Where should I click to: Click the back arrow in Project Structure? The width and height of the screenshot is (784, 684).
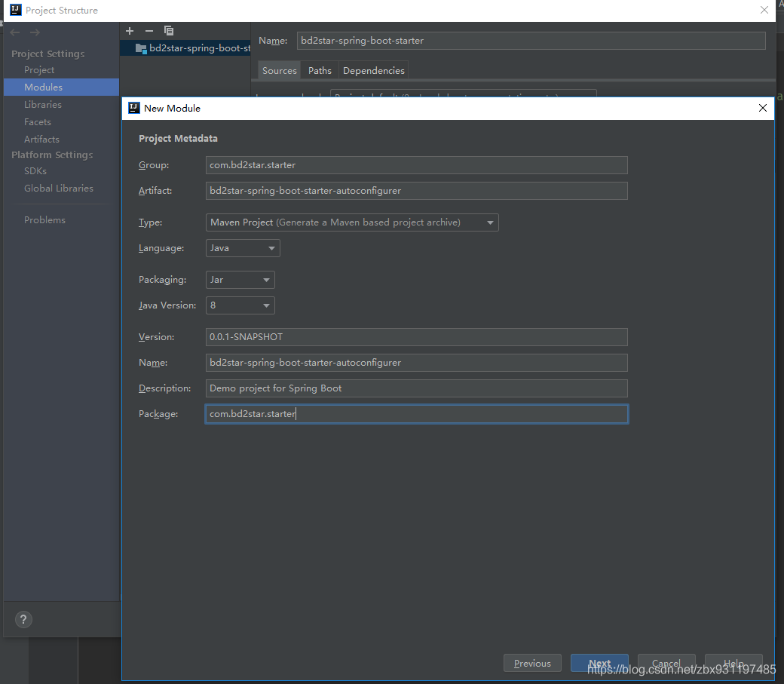pos(15,32)
